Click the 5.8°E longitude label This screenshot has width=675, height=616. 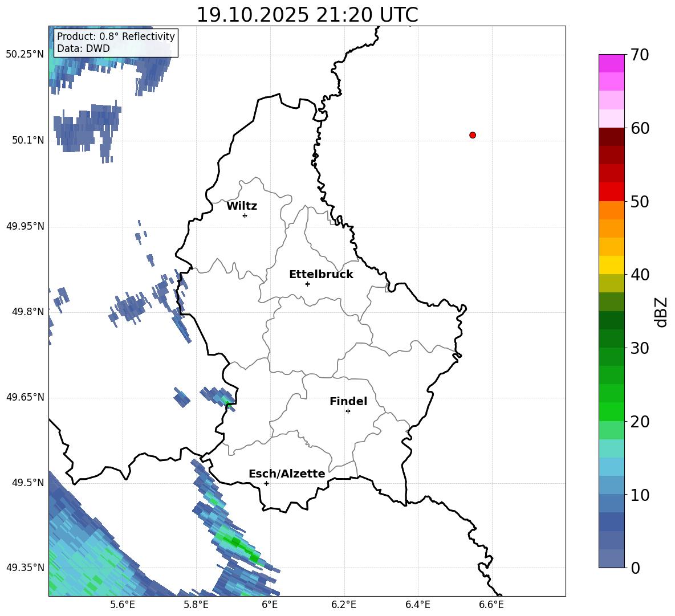[196, 605]
